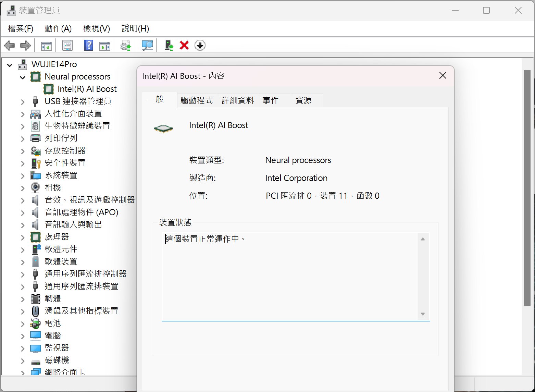Close the Intel(R) AI Boost 內容 dialog
This screenshot has width=535, height=392.
[x=443, y=76]
